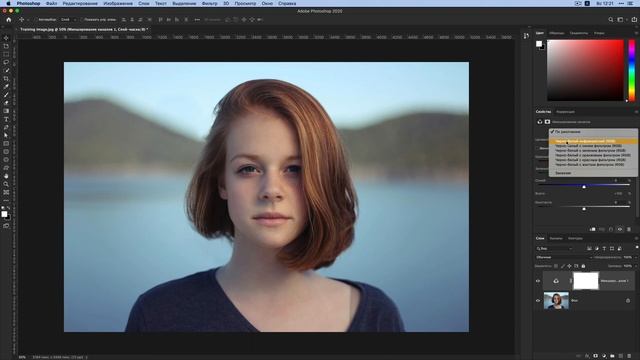Click the Share icon at top right

[634, 19]
